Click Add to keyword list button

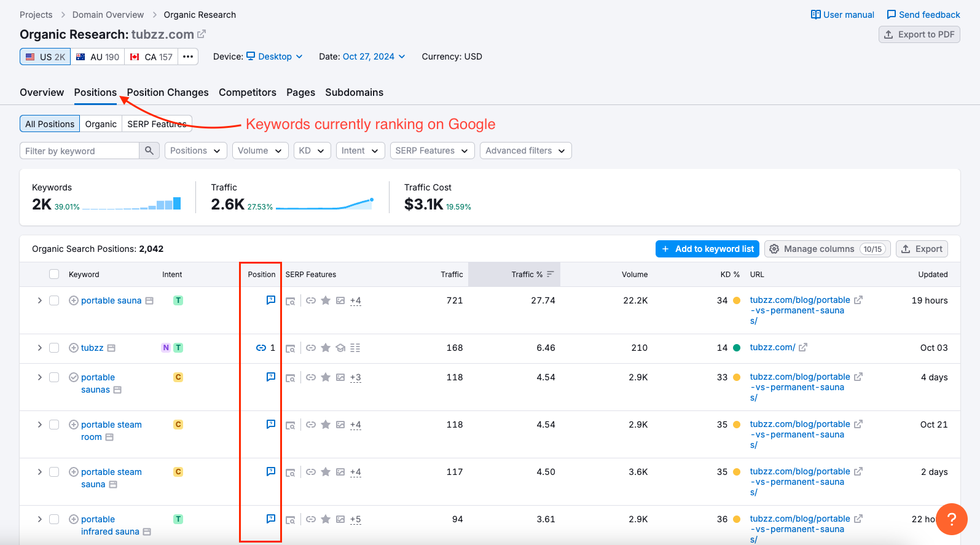click(x=707, y=249)
